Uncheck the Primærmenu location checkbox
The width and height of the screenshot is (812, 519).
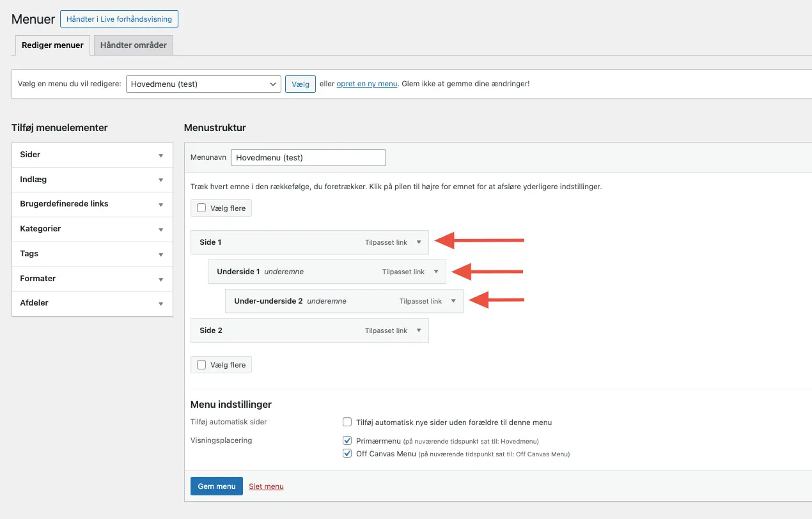(x=347, y=440)
